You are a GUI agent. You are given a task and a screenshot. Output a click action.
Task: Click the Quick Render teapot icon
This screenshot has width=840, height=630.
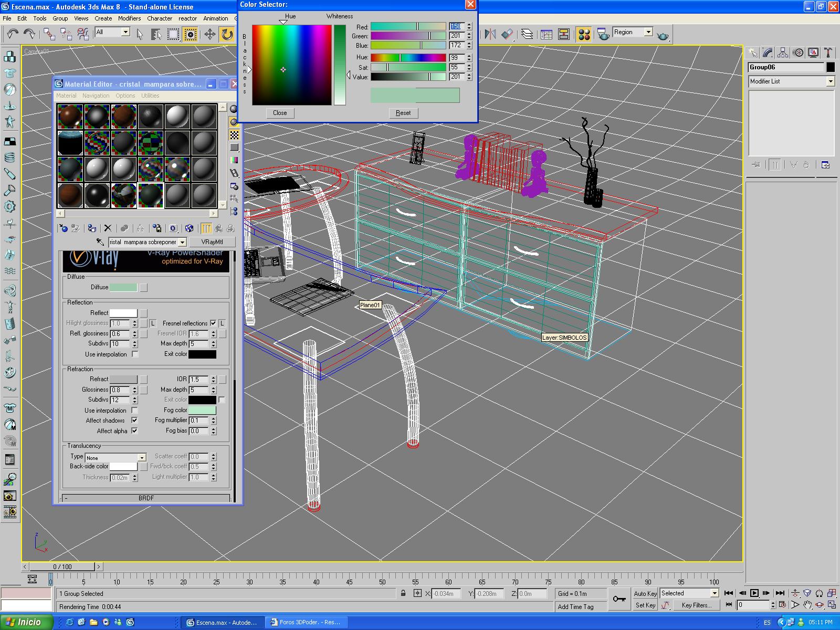click(x=663, y=36)
